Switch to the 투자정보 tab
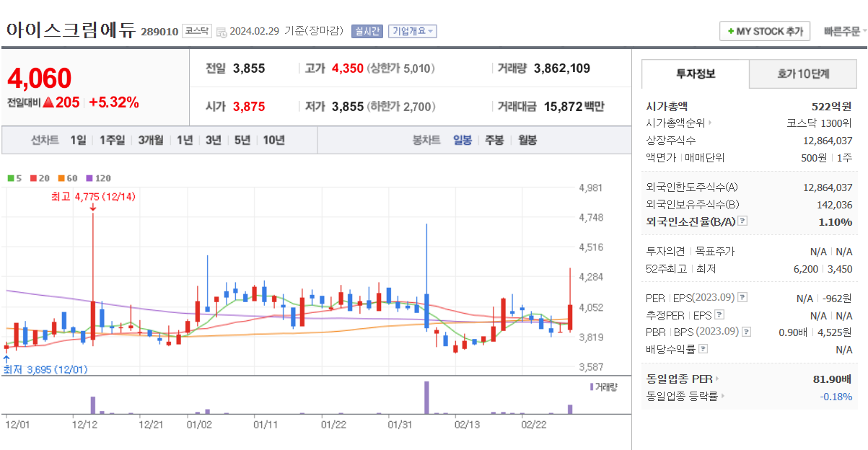Image resolution: width=868 pixels, height=450 pixels. (x=696, y=74)
